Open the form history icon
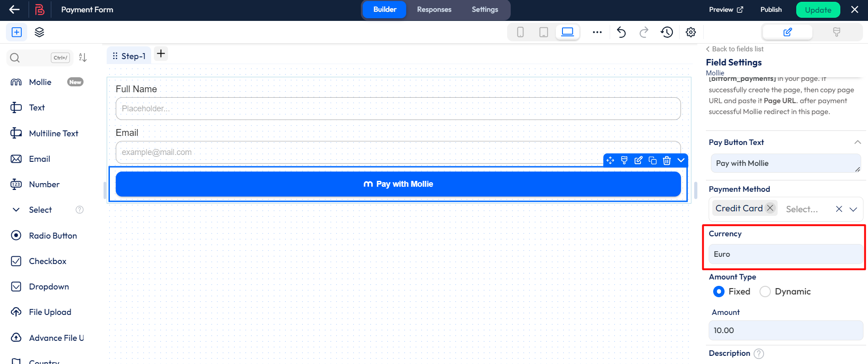The height and width of the screenshot is (364, 868). (667, 32)
